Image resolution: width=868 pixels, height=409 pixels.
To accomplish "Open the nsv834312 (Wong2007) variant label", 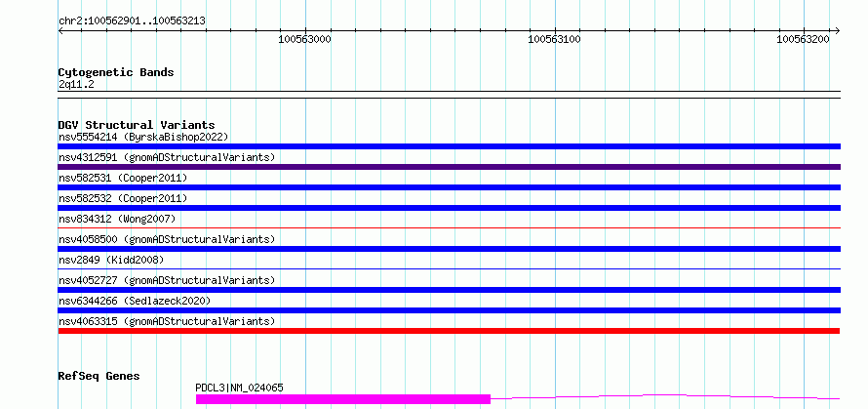I will tap(117, 219).
